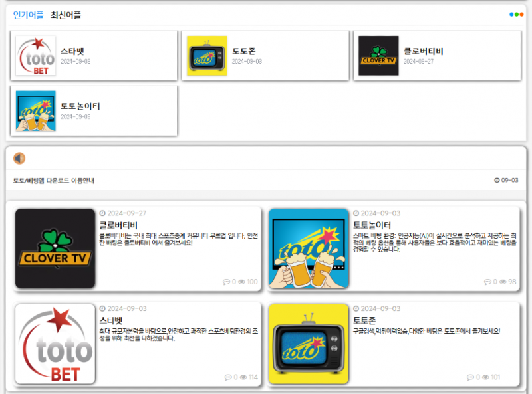Viewport: 532px width, 394px height.
Task: Open the 토토존 title in popular apps
Action: (243, 51)
